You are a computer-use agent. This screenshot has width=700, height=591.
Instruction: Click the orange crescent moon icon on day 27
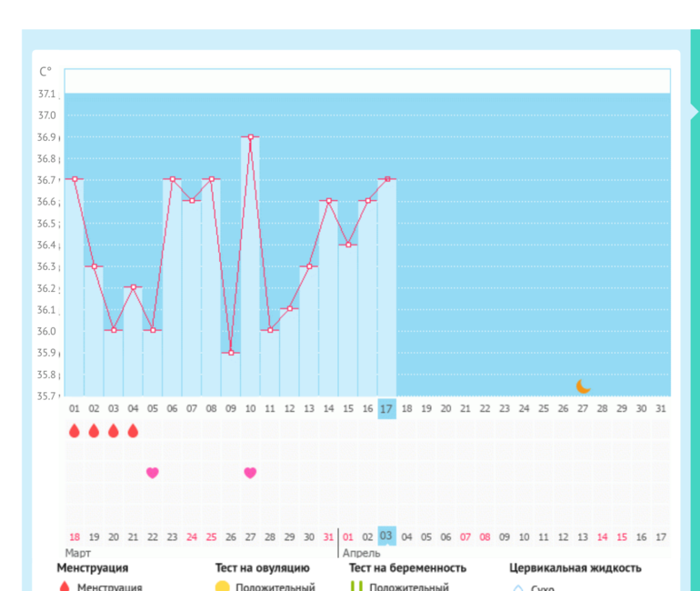coord(583,386)
